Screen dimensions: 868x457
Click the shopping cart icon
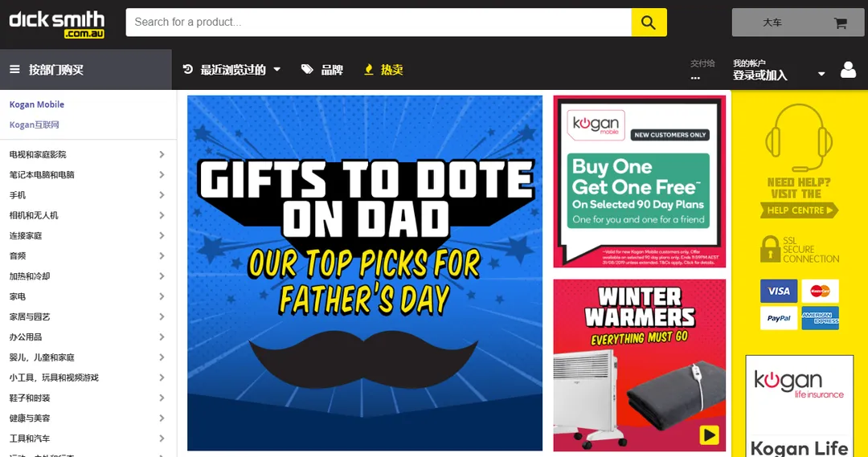(841, 23)
